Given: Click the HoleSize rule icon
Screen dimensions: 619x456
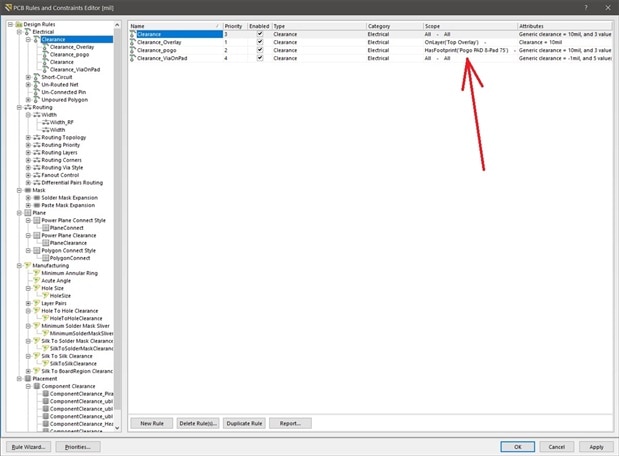Looking at the screenshot, I should click(46, 296).
